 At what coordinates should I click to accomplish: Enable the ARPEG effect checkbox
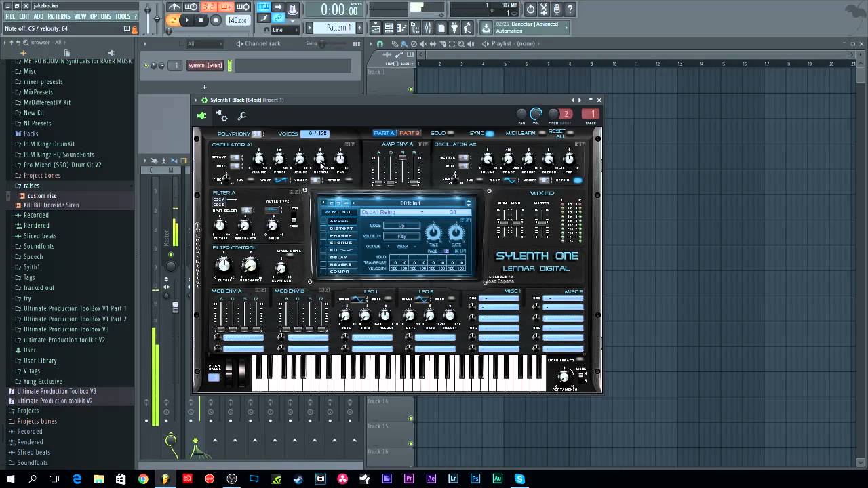click(324, 221)
